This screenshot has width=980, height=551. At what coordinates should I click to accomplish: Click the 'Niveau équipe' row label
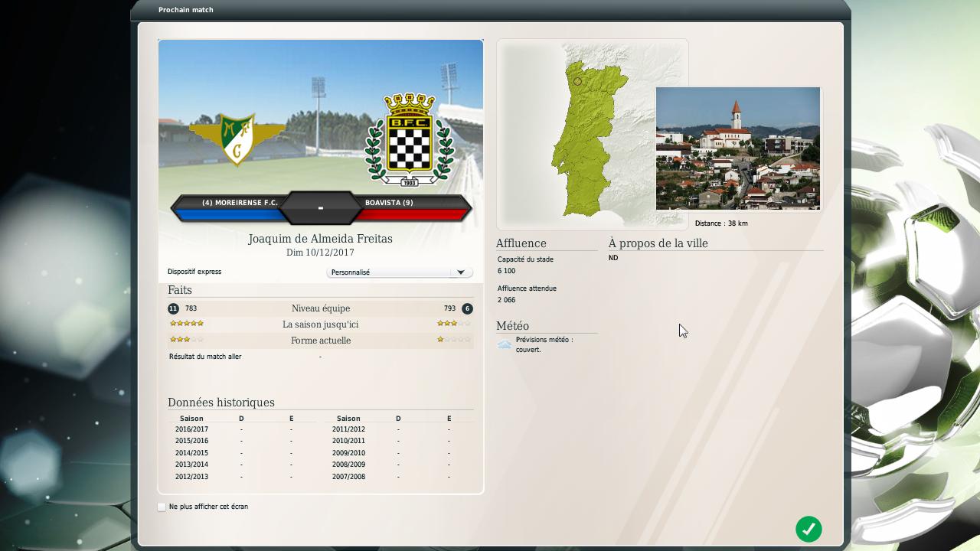(321, 308)
